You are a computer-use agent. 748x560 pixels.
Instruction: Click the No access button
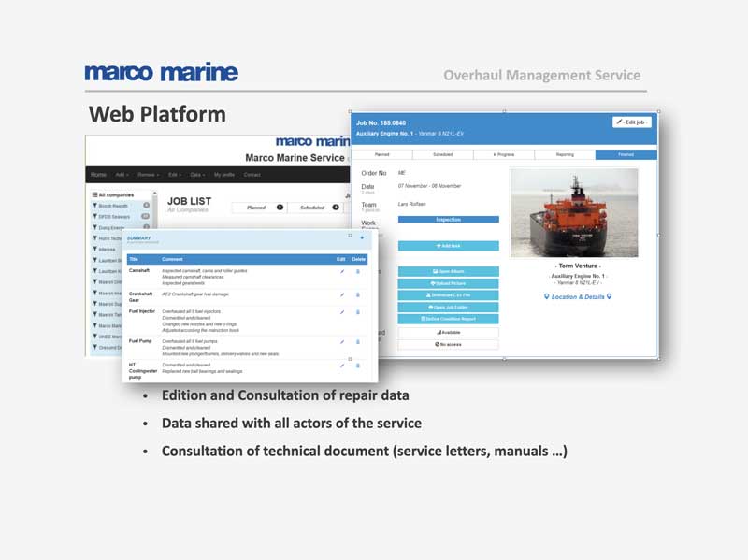449,344
